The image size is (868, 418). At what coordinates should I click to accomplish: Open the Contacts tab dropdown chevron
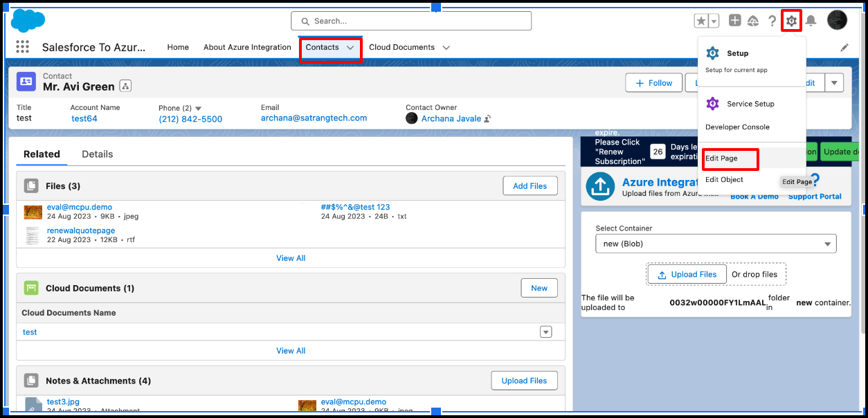350,48
